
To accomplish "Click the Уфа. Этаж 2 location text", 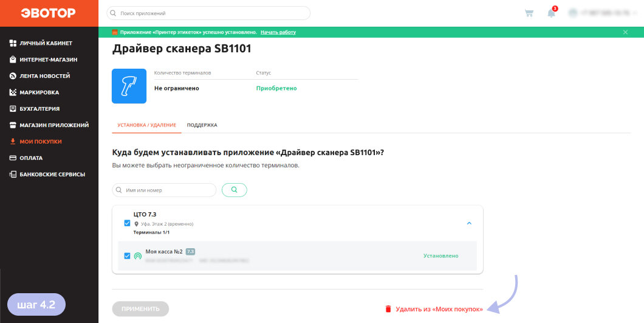I will pyautogui.click(x=167, y=224).
